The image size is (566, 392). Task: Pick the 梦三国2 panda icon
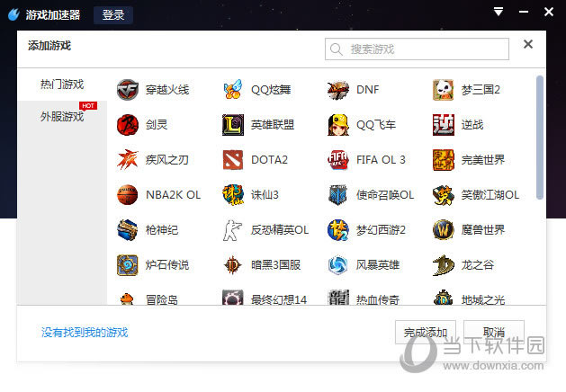coord(444,89)
